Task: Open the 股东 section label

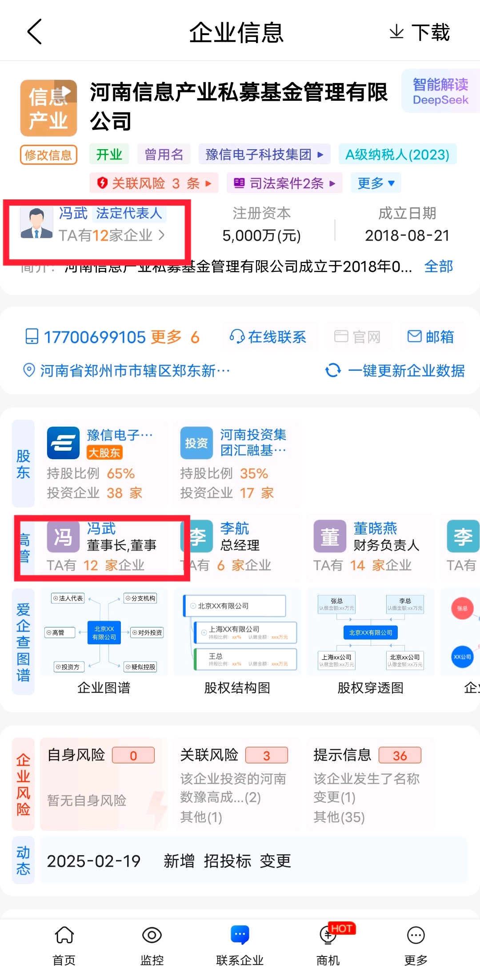Action: coord(23,464)
